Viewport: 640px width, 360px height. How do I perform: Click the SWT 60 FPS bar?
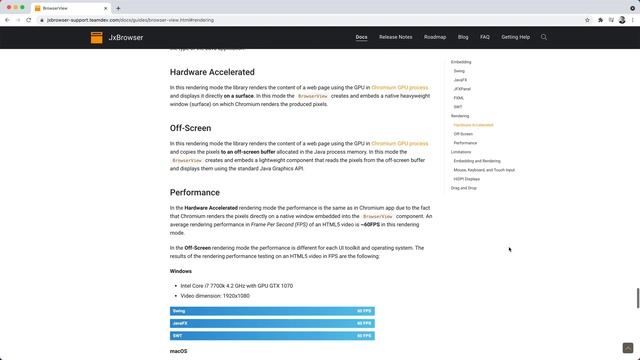(272, 336)
